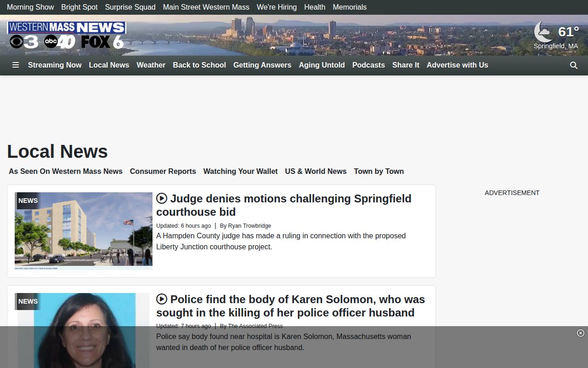Open headline about Karen Solomon's body found
Screen dimensions: 588x368
[x=291, y=306]
